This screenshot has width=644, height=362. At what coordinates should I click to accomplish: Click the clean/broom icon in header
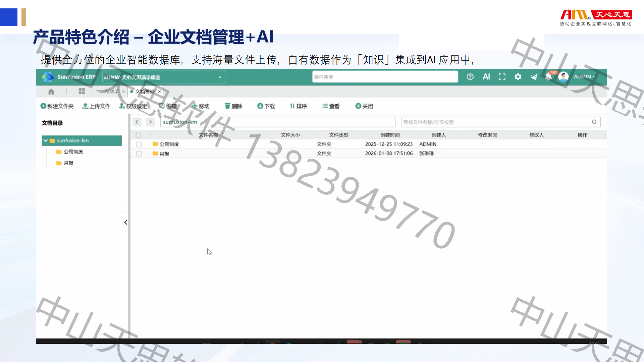coord(534,77)
